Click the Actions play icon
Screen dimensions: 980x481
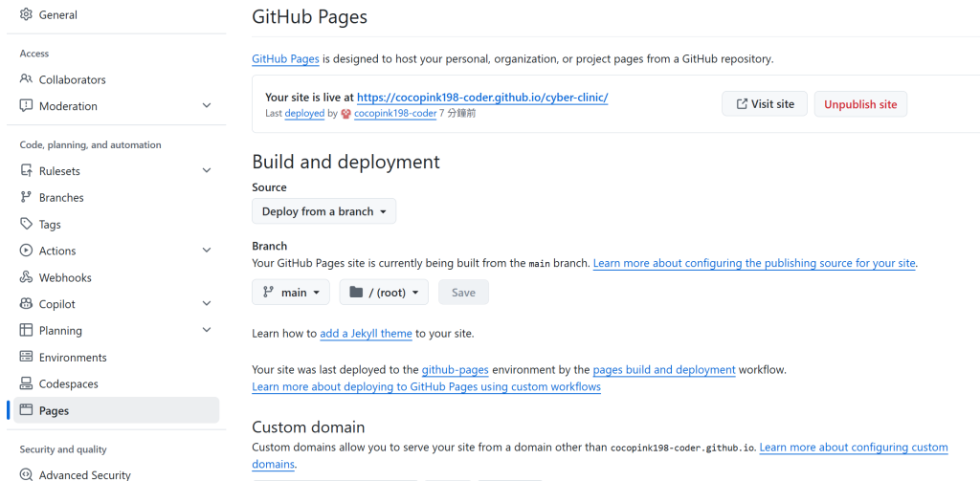pyautogui.click(x=26, y=251)
